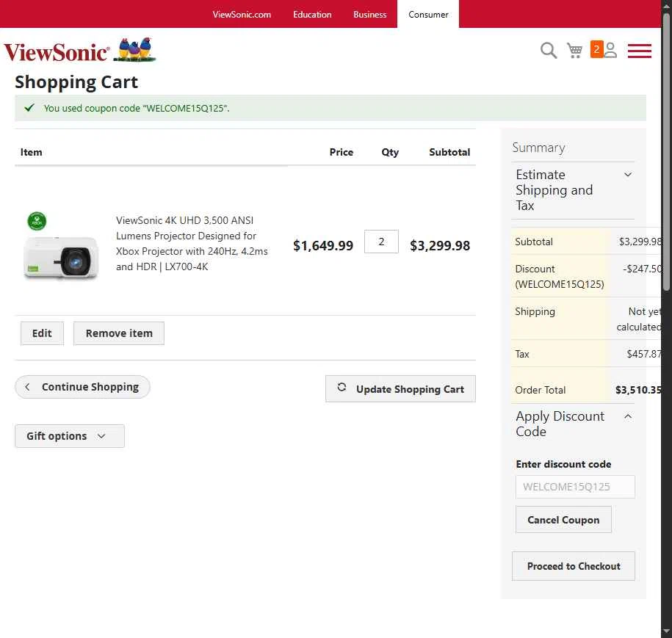Viewport: 672px width, 638px height.
Task: Open the user account icon
Action: 610,50
